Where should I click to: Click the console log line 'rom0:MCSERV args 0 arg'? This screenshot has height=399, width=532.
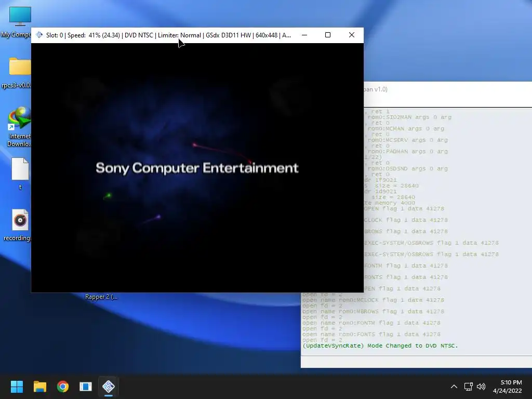click(x=407, y=140)
